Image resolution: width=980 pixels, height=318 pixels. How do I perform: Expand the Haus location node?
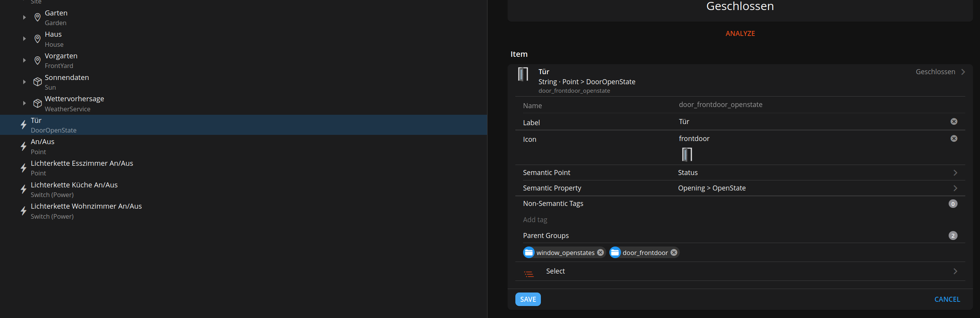point(24,39)
